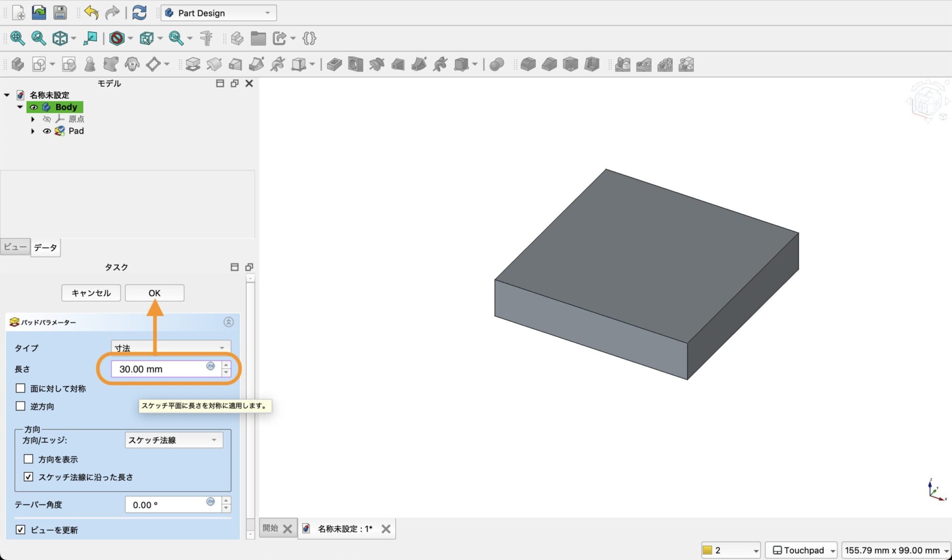Viewport: 952px width, 560px height.
Task: Undo the last action
Action: [x=91, y=13]
